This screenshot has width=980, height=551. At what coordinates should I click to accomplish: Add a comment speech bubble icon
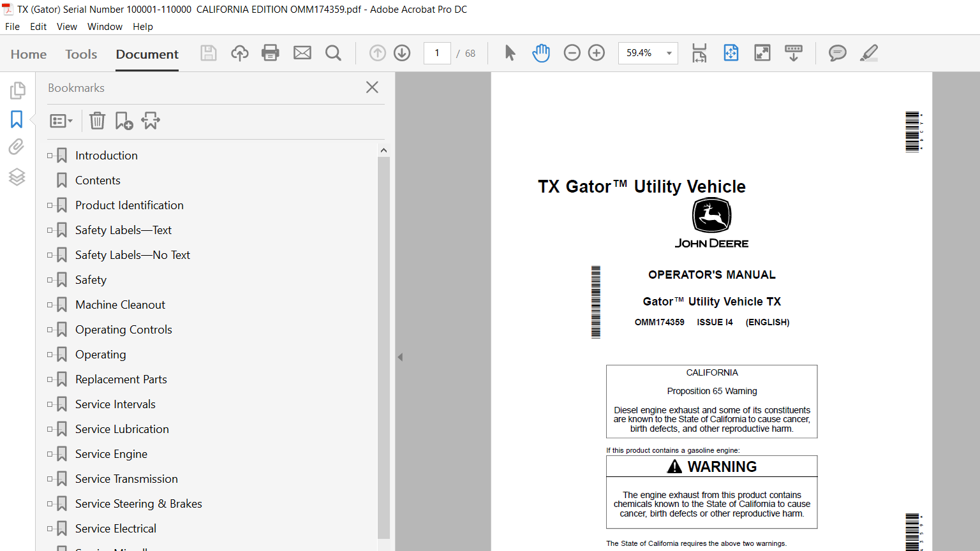tap(838, 53)
